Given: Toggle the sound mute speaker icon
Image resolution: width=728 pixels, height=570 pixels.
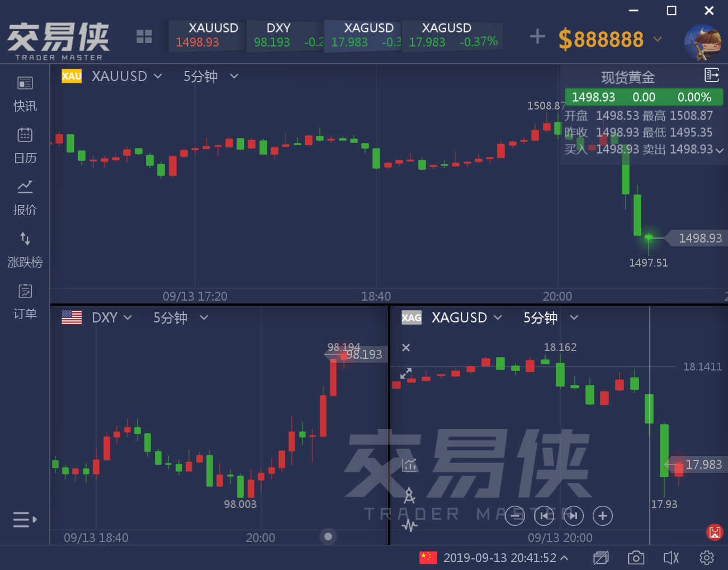Looking at the screenshot, I should pos(671,558).
